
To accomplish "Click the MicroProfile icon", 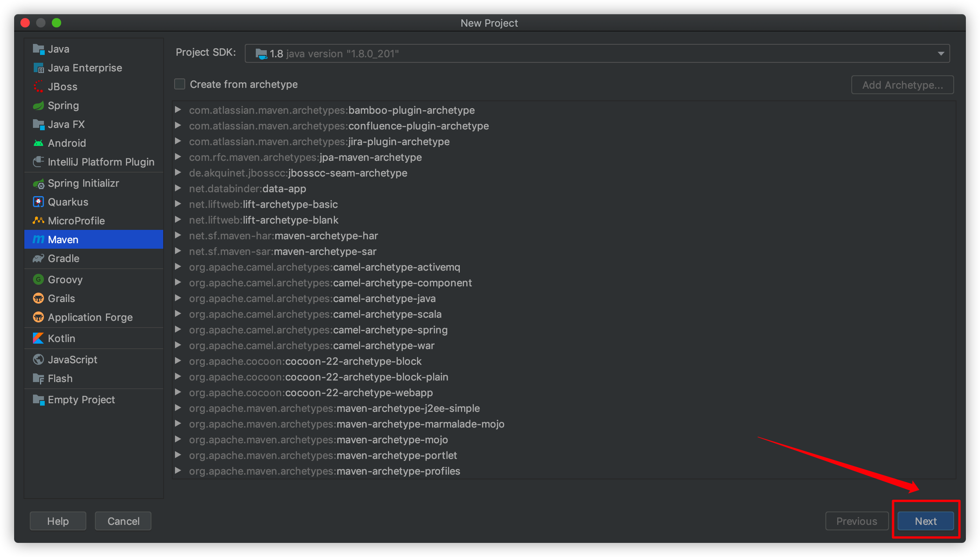I will (38, 221).
